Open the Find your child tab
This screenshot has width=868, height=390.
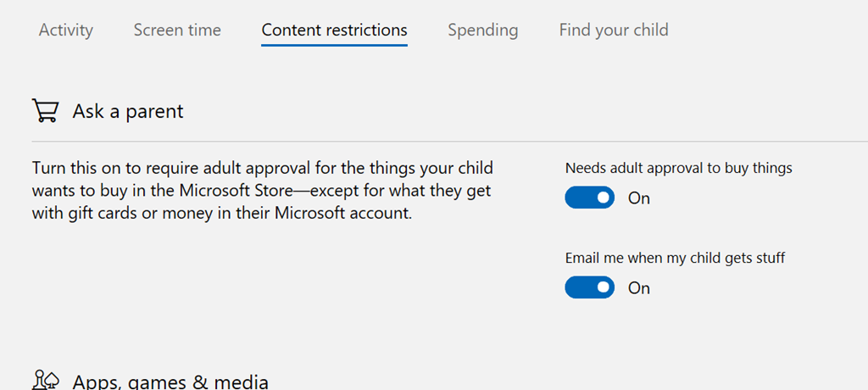[x=614, y=31]
